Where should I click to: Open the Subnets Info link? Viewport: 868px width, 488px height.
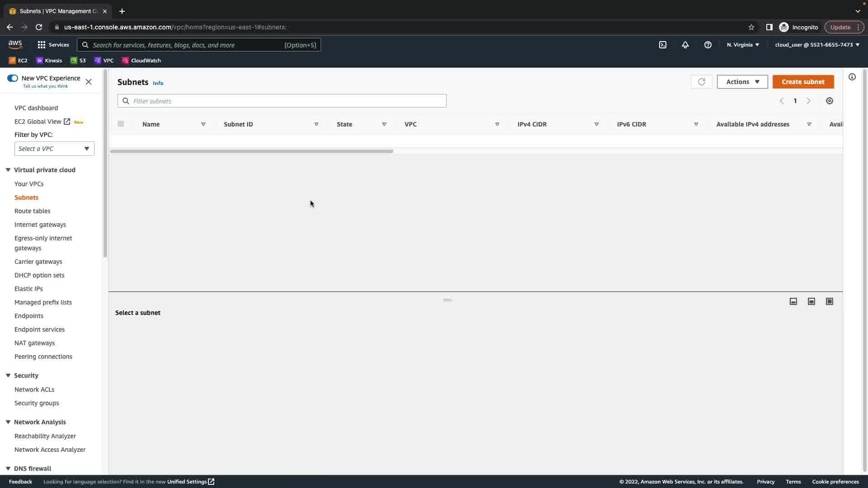pos(158,83)
